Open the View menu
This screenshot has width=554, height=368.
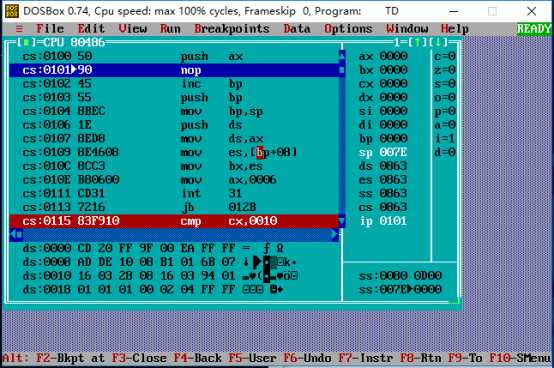click(132, 29)
